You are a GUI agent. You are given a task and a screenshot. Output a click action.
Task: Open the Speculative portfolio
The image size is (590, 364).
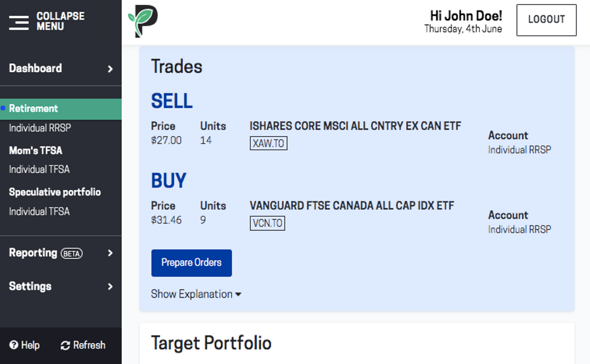coord(55,192)
